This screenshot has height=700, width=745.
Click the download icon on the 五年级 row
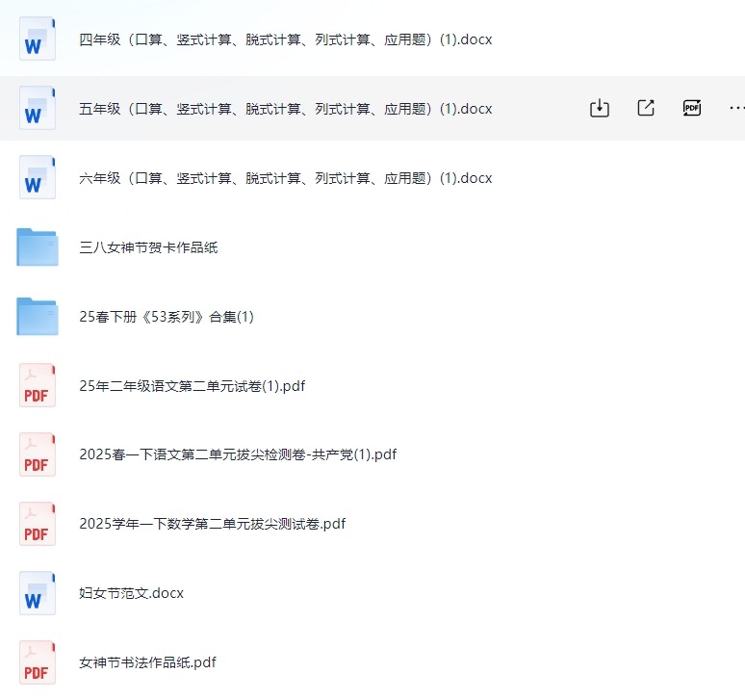599,108
